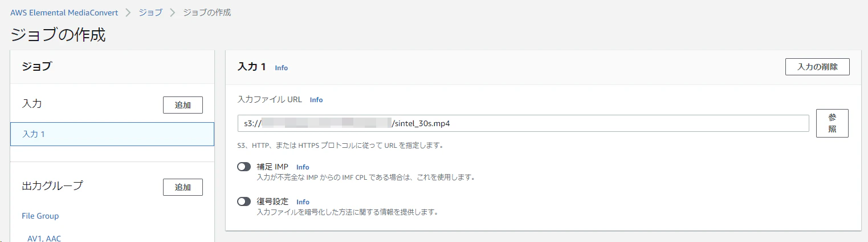
Task: Click 追加 button beside 出力グループ
Action: pos(183,187)
